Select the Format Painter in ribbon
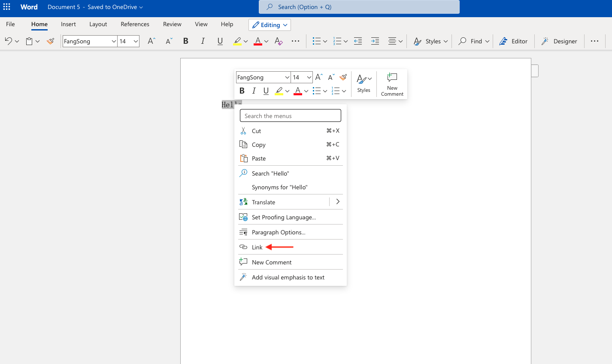The image size is (612, 364). (51, 41)
